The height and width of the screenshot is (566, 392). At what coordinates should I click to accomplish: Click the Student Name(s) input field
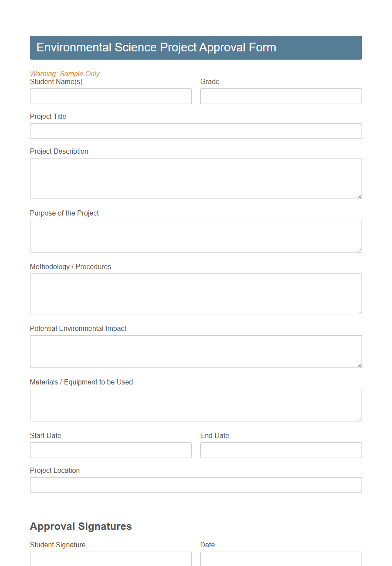coord(110,96)
